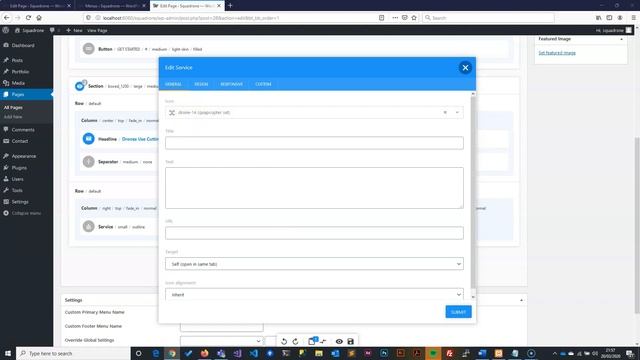Switch to the Menus - Squadrone browser tab
The image size is (640, 360).
point(111,6)
